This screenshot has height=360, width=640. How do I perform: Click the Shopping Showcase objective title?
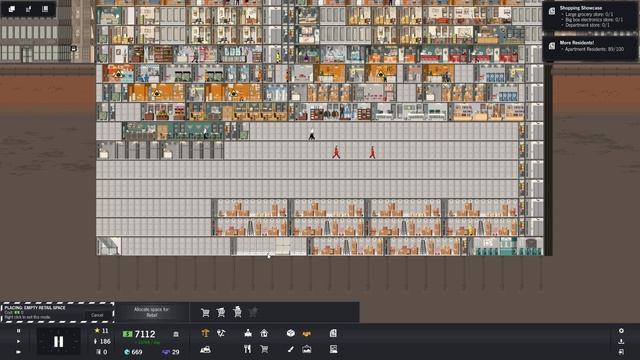(580, 8)
